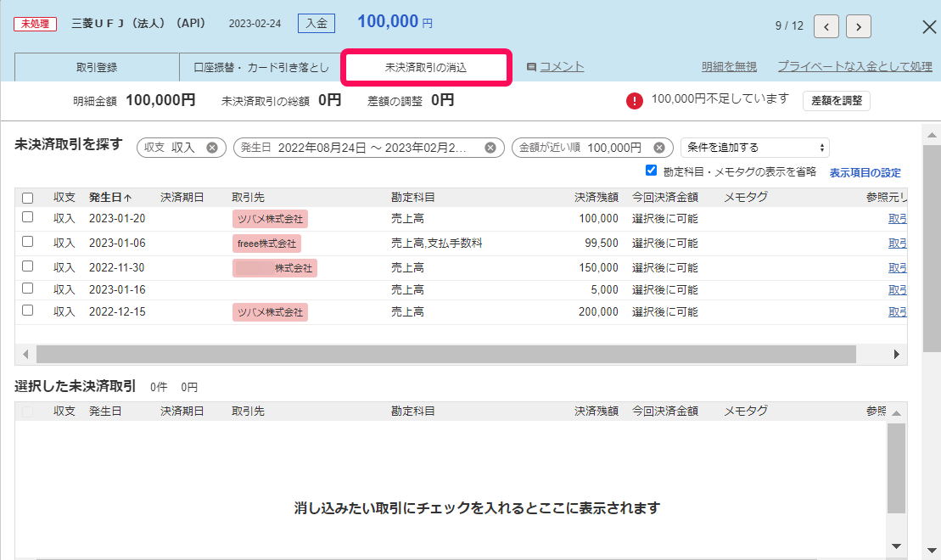This screenshot has width=941, height=560.
Task: Remove the 収支 収入 filter chip
Action: point(212,148)
